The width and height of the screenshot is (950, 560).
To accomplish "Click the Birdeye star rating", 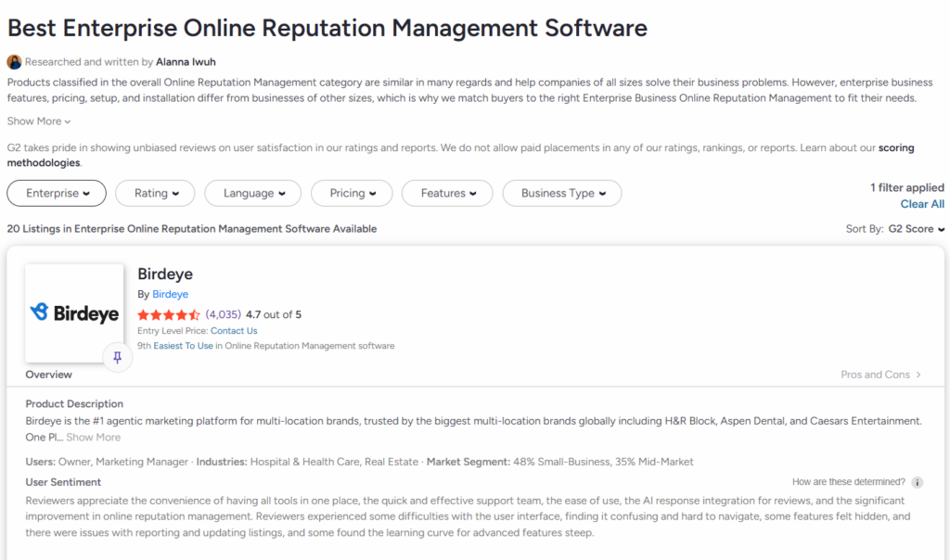I will (169, 315).
